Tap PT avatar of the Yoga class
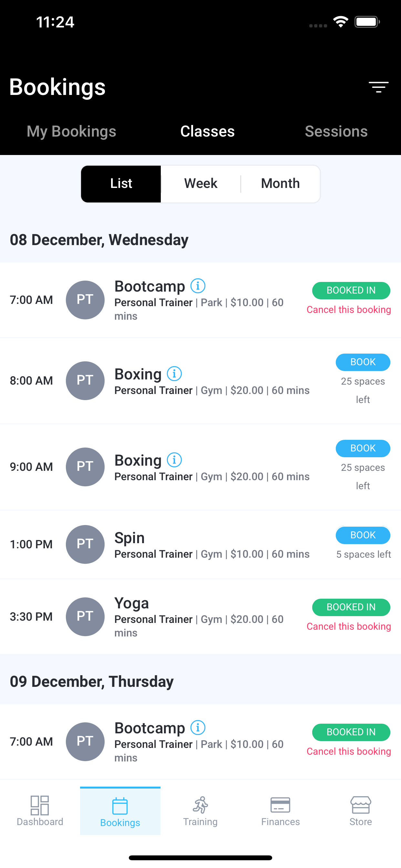This screenshot has width=401, height=868. coord(85,617)
